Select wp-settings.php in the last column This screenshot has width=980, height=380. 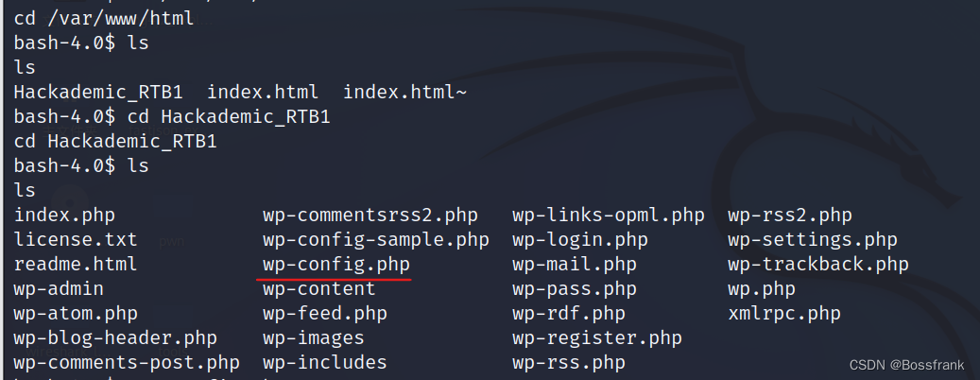coord(813,240)
